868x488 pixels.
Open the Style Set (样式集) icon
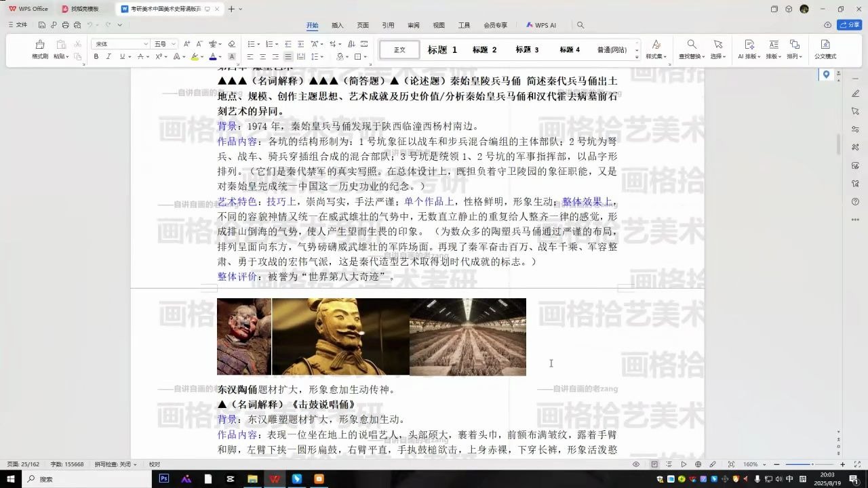656,45
